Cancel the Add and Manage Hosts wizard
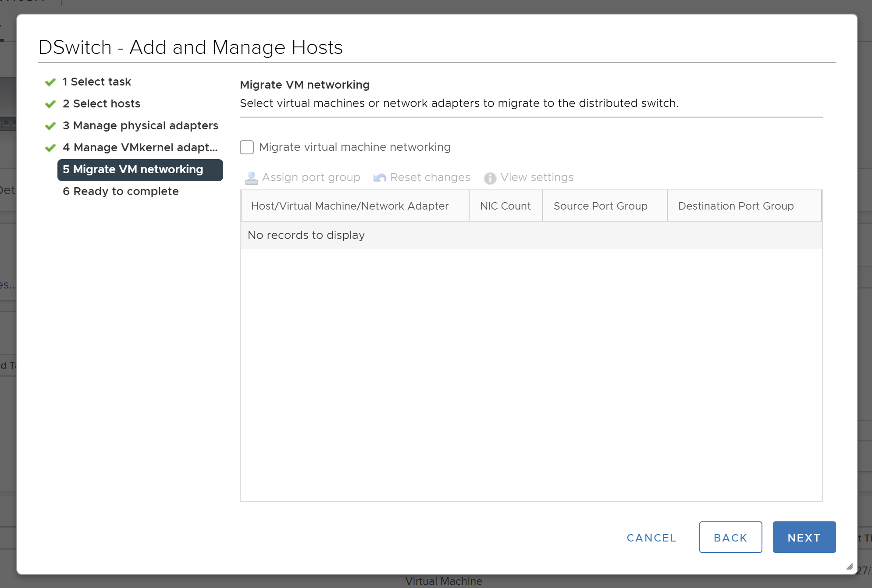 coord(651,538)
